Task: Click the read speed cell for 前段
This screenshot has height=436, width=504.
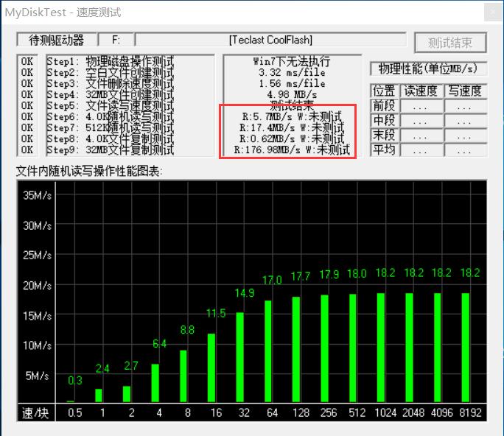Action: (421, 106)
